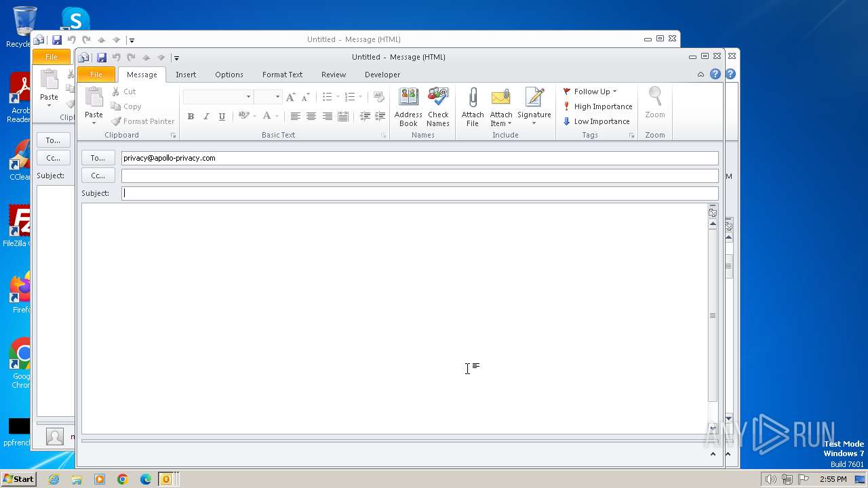
Task: Open Follow Up dropdown menu
Action: coord(589,91)
